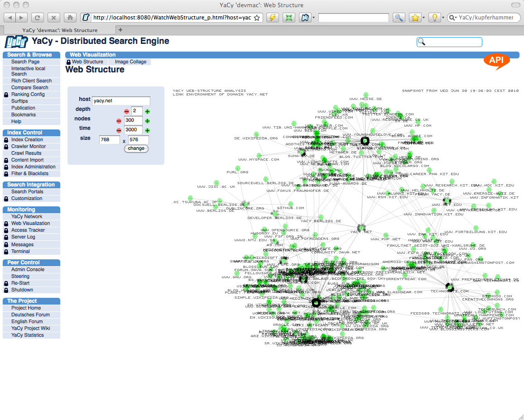Click the orange API speech bubble icon
The image size is (524, 420).
click(x=496, y=61)
